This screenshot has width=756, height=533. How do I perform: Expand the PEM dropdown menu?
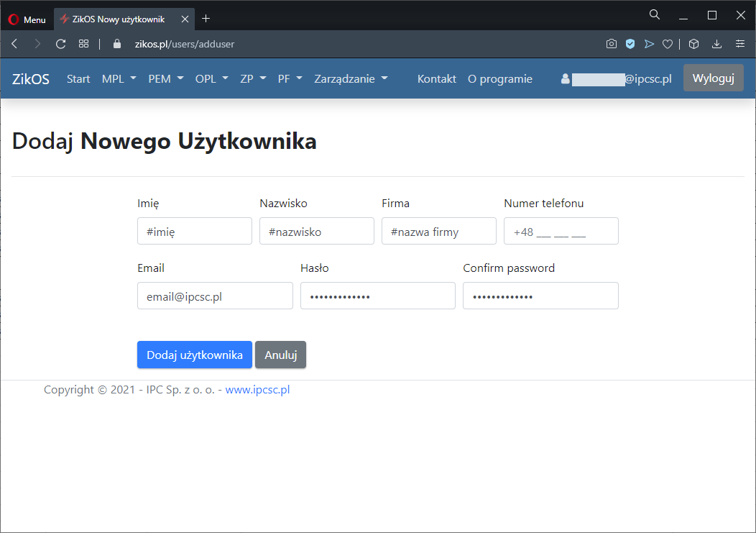[x=165, y=79]
